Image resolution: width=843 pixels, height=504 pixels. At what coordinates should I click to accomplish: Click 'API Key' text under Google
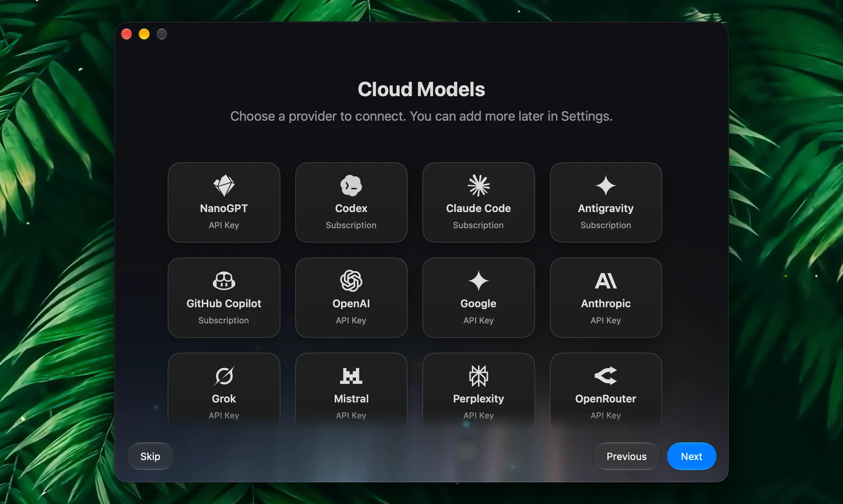tap(479, 321)
